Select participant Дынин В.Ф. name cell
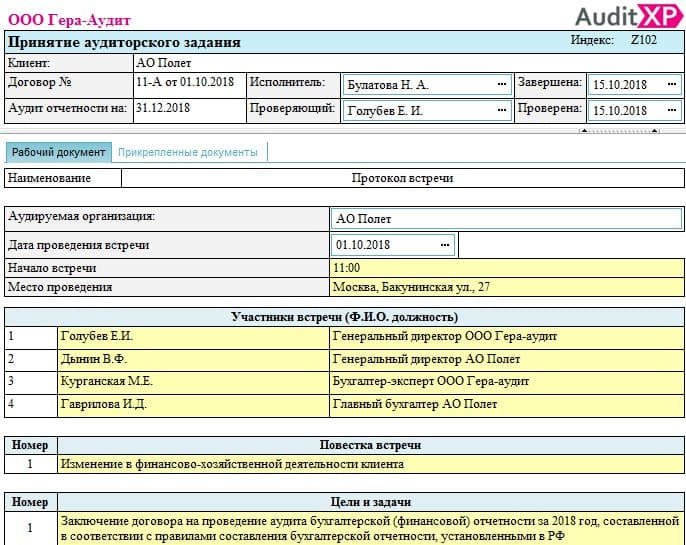Image resolution: width=686 pixels, height=545 pixels. coord(192,359)
